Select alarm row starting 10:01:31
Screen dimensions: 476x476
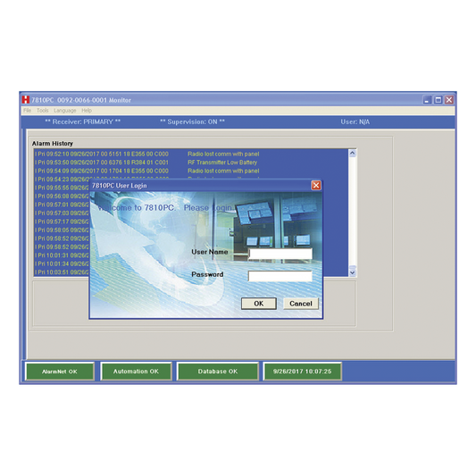(x=62, y=255)
